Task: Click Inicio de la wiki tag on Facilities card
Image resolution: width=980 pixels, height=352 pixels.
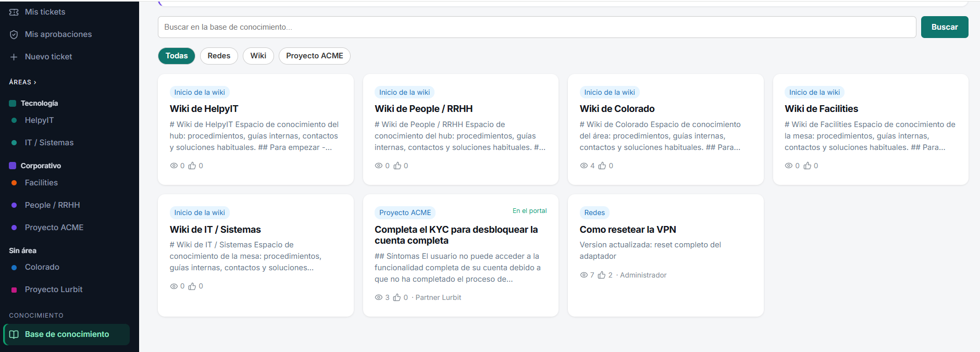Action: coord(814,92)
